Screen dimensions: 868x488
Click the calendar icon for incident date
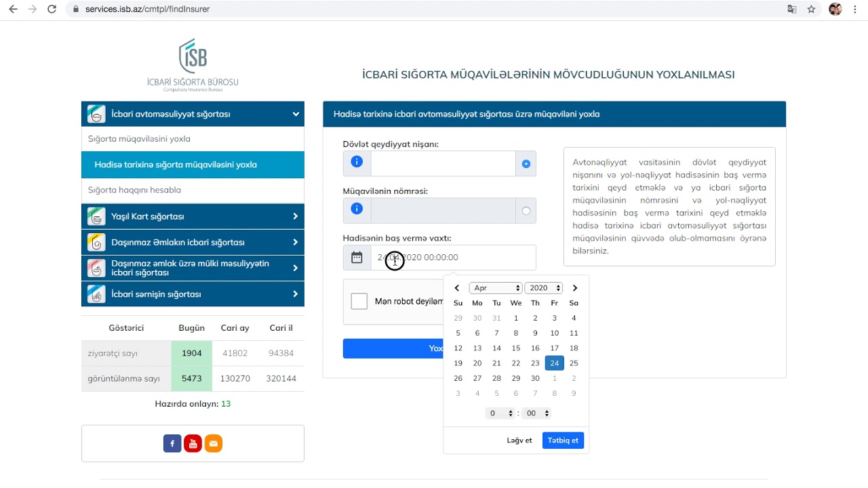(357, 257)
